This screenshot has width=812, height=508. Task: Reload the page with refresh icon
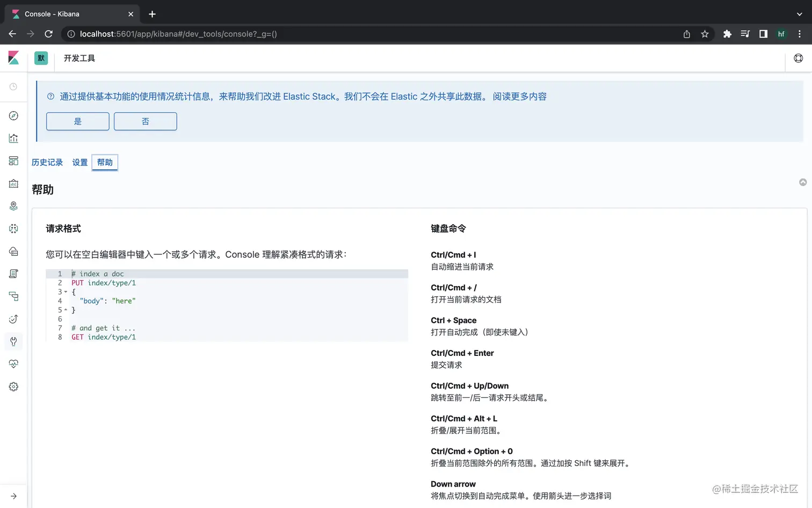(48, 34)
